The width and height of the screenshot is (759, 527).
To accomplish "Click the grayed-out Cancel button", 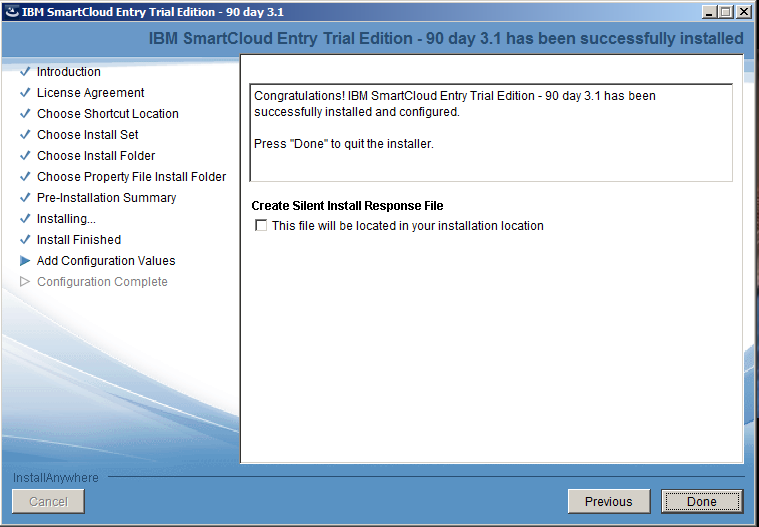I will coord(48,501).
